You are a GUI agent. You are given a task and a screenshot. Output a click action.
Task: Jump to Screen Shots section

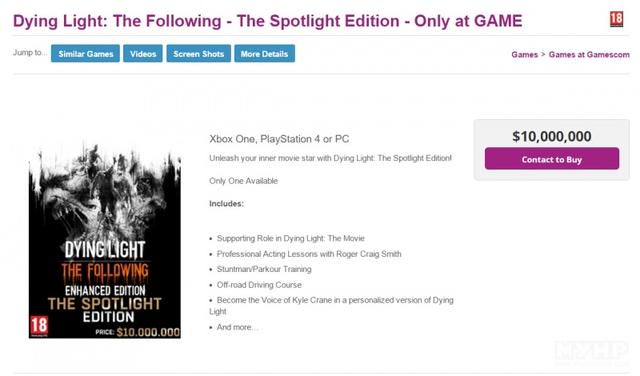(x=198, y=53)
